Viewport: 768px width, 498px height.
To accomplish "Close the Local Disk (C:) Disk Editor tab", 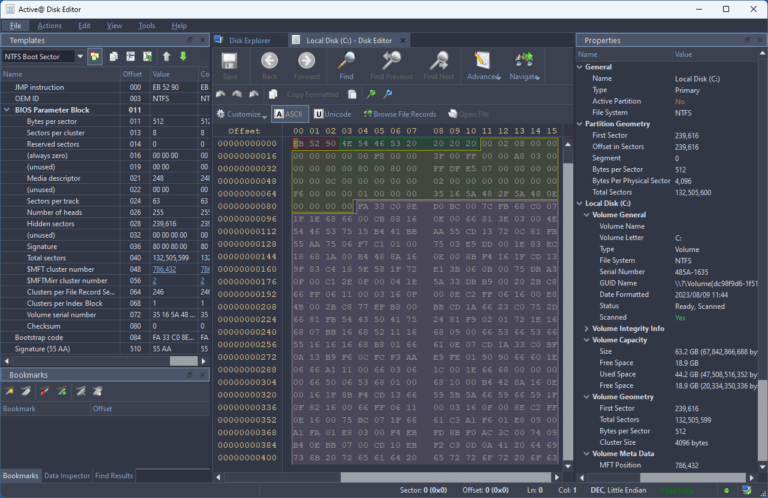I will click(x=403, y=41).
